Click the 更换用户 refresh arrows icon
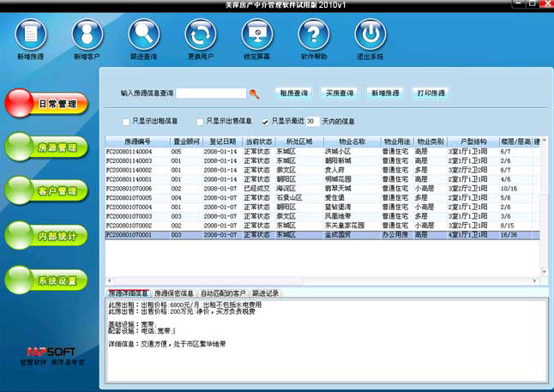The image size is (554, 392). coord(201,34)
